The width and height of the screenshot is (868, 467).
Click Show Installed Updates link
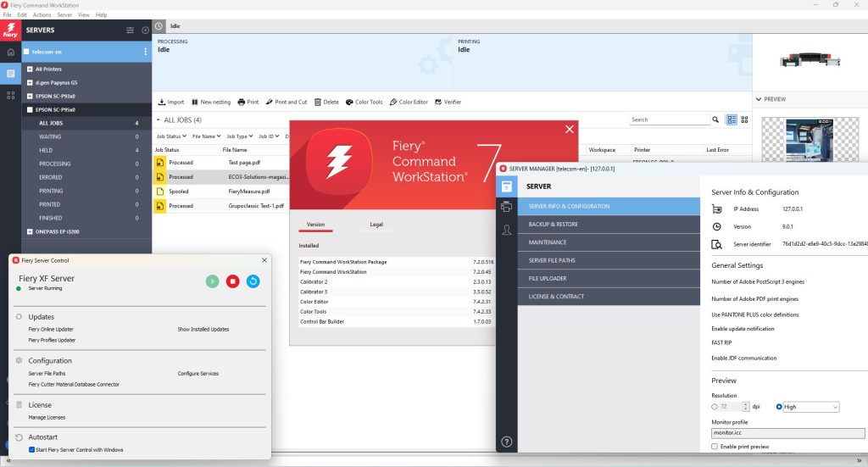pyautogui.click(x=203, y=329)
